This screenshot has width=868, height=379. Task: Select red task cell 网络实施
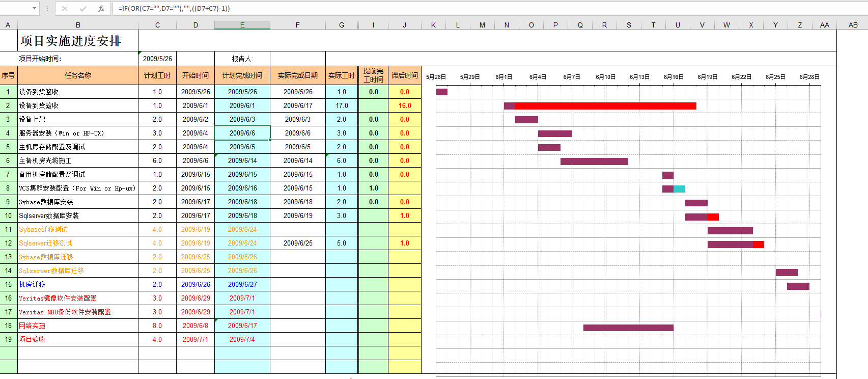(78, 326)
